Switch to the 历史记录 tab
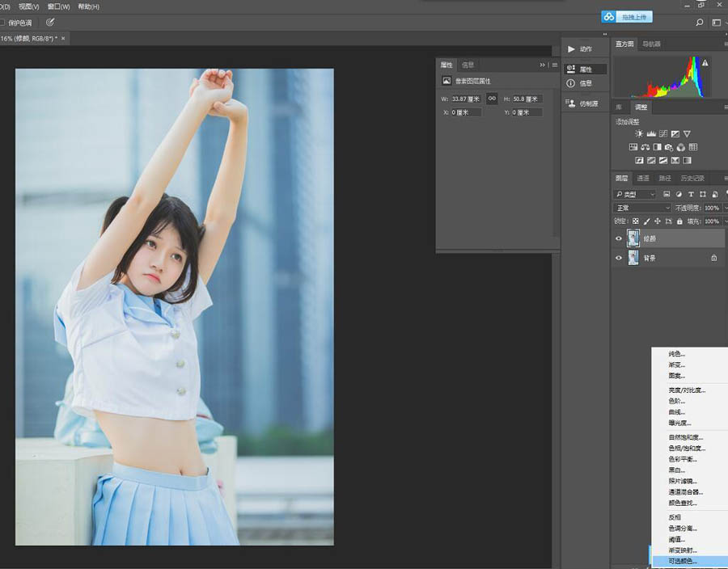The width and height of the screenshot is (728, 569). click(692, 179)
